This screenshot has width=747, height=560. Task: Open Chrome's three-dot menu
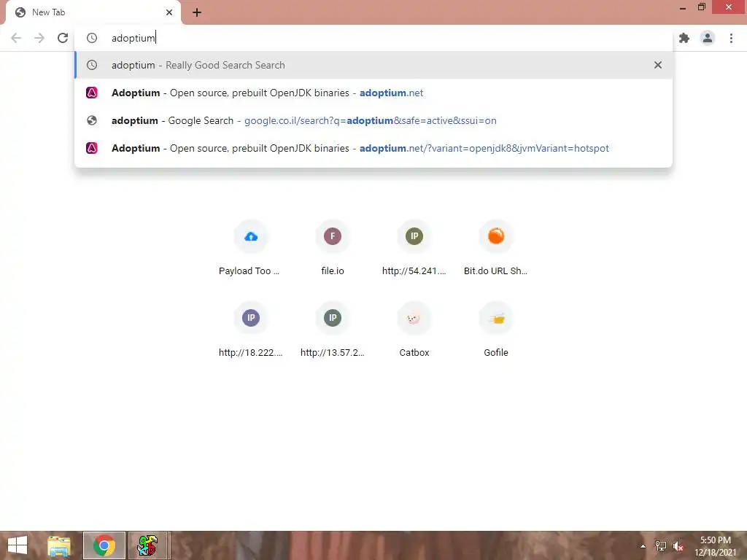tap(731, 38)
